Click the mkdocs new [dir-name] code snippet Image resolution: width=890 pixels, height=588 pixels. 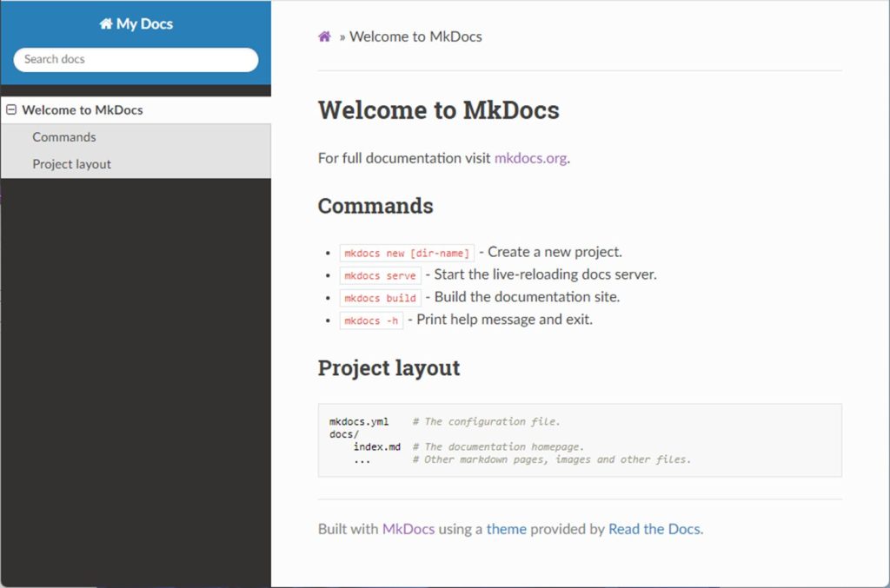(407, 253)
